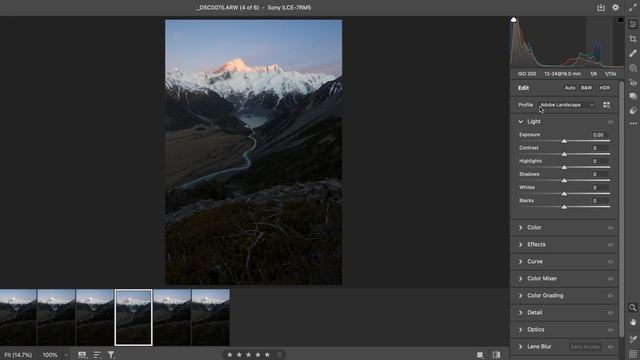Open the Snapshots panel icon
This screenshot has height=360, width=640.
(x=633, y=96)
